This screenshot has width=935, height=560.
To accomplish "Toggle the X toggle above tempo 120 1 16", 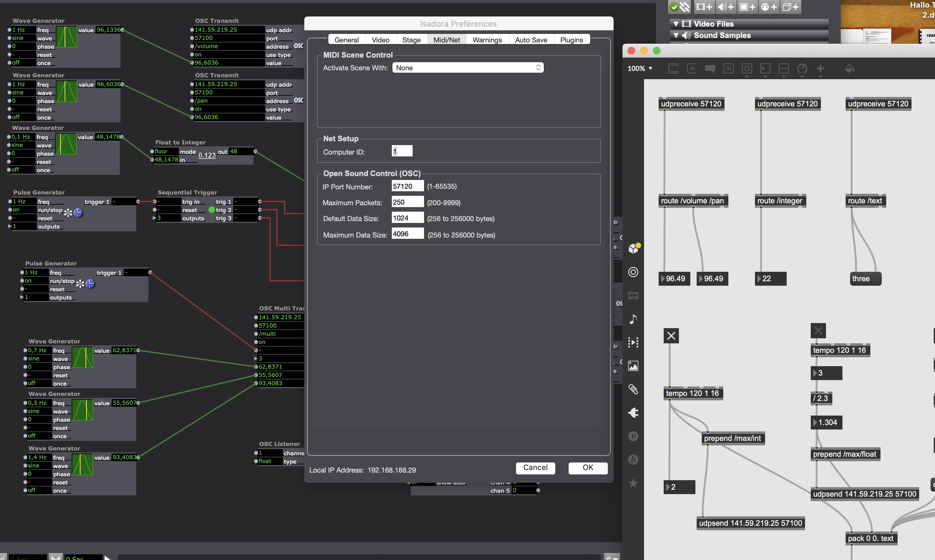I will click(671, 335).
